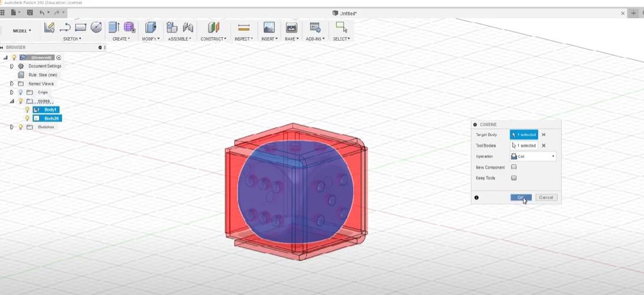Click the Document Settings gear icon

[21, 66]
